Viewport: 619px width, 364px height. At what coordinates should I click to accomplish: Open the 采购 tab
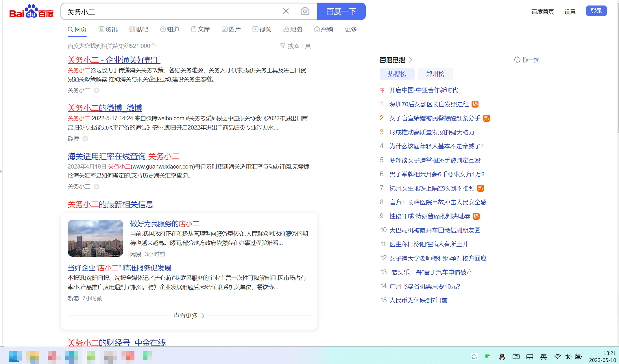pyautogui.click(x=324, y=29)
